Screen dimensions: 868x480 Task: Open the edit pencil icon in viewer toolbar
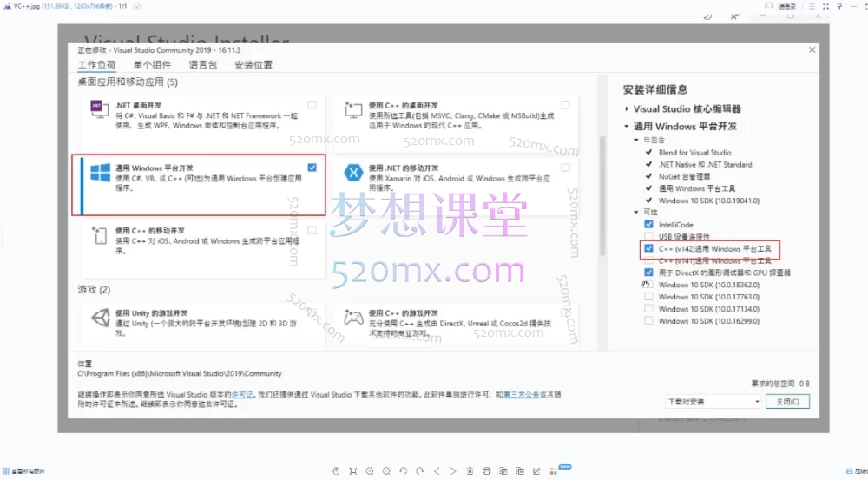(x=536, y=471)
